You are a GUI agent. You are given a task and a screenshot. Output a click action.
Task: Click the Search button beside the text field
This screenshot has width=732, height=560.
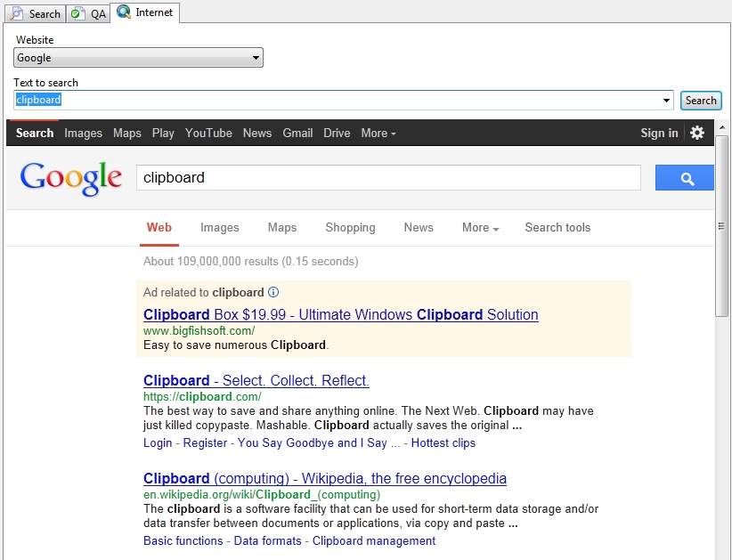[701, 101]
